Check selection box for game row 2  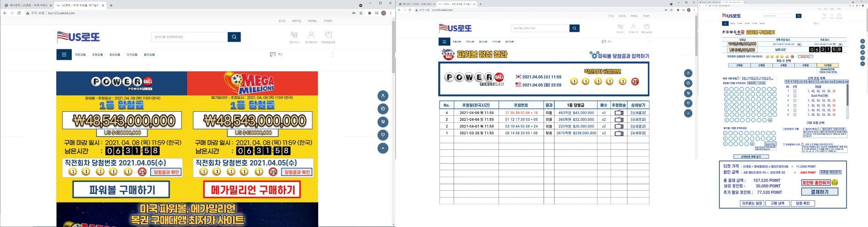click(x=794, y=96)
